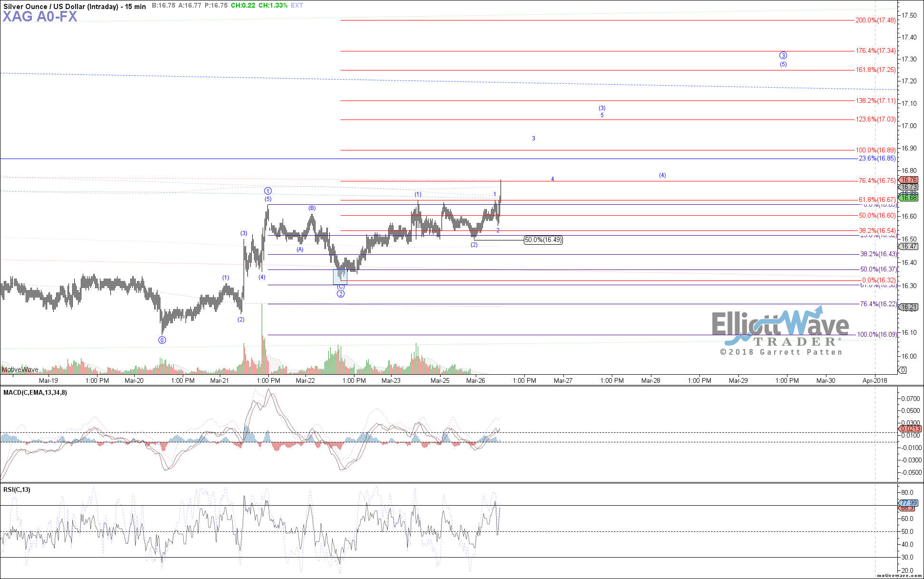The height and width of the screenshot is (579, 924).
Task: Click the RSI(C,13) study label
Action: (x=17, y=489)
